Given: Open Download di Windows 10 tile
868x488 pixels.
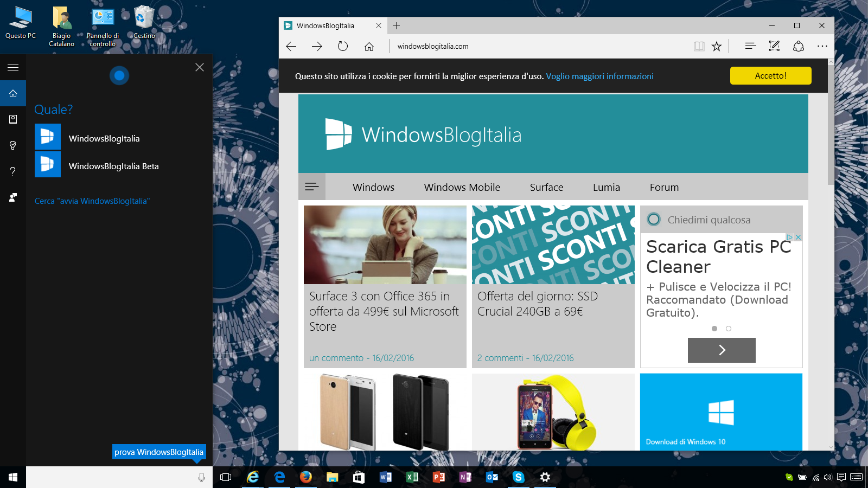Looking at the screenshot, I should [x=721, y=412].
